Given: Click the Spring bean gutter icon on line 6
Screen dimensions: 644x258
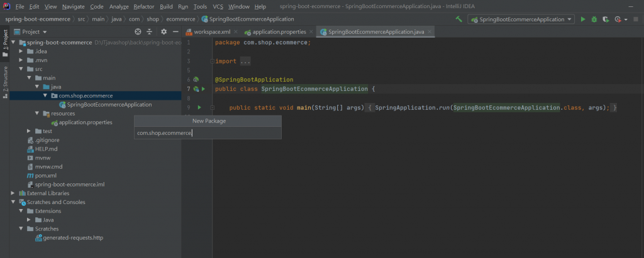Looking at the screenshot, I should click(196, 79).
